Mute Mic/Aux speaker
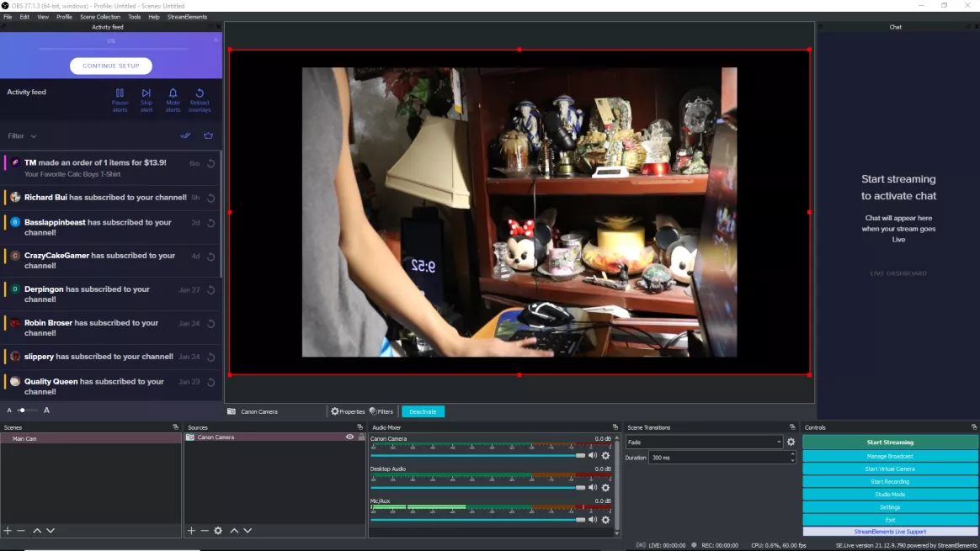This screenshot has width=980, height=551. 593,519
